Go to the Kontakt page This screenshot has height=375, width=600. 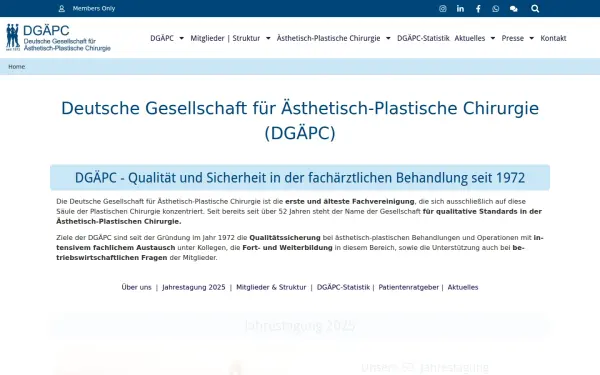553,38
